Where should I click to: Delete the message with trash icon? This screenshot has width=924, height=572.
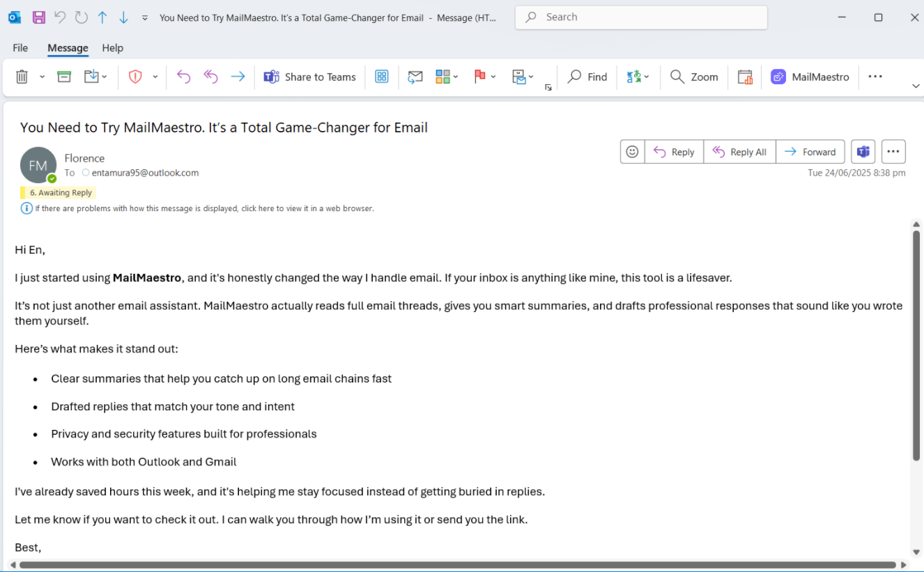pyautogui.click(x=22, y=77)
